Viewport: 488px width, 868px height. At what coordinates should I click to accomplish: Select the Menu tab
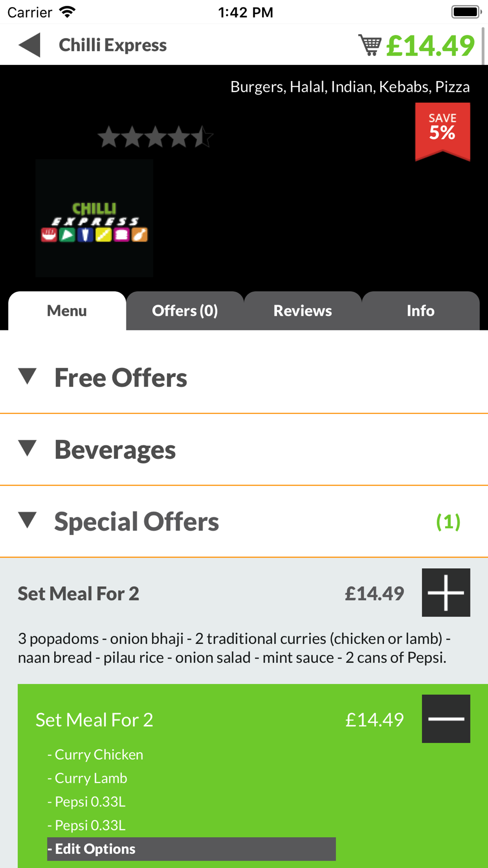tap(67, 310)
